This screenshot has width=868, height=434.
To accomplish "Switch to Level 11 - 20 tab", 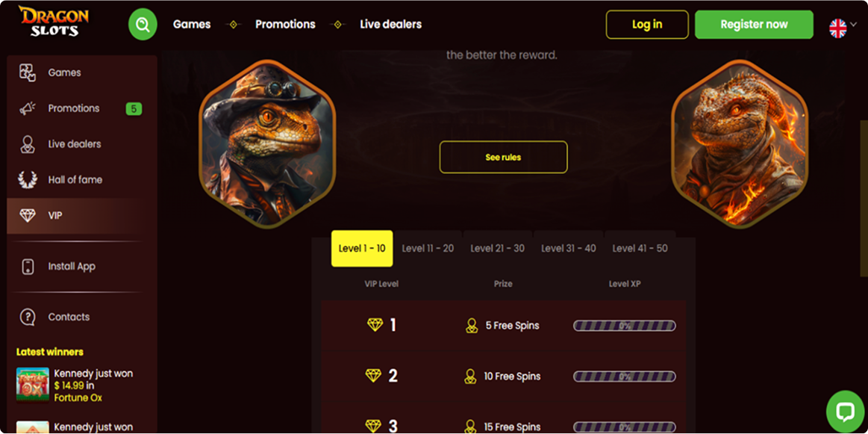I will click(x=428, y=248).
